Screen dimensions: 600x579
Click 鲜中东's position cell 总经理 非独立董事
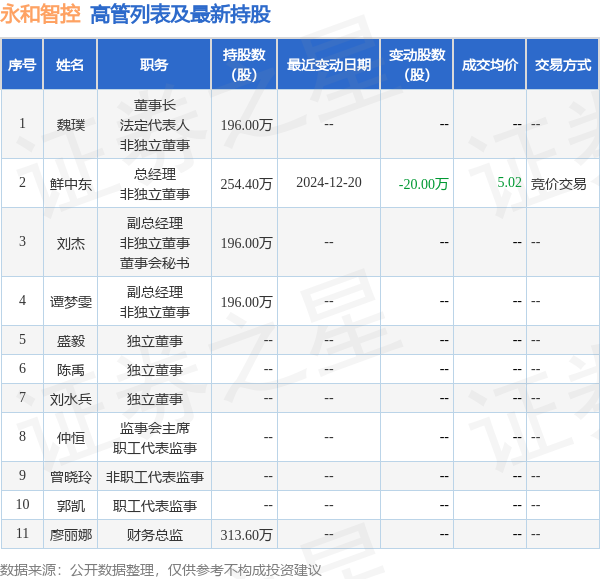coord(155,184)
